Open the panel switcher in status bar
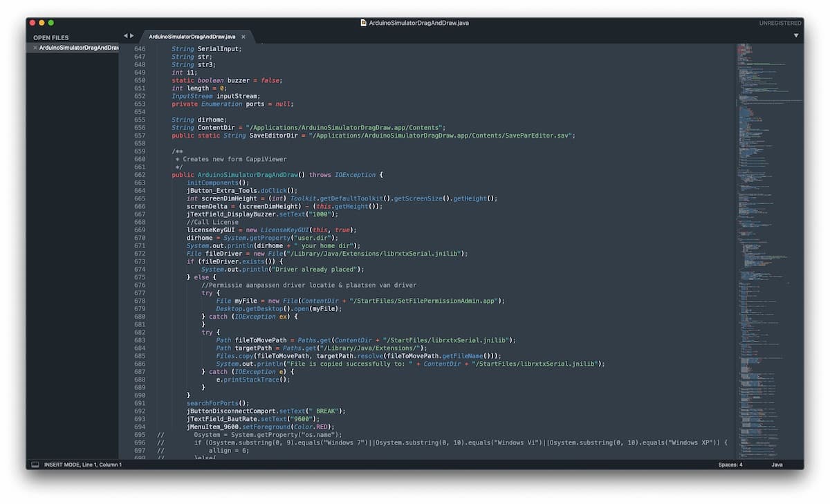 point(35,465)
